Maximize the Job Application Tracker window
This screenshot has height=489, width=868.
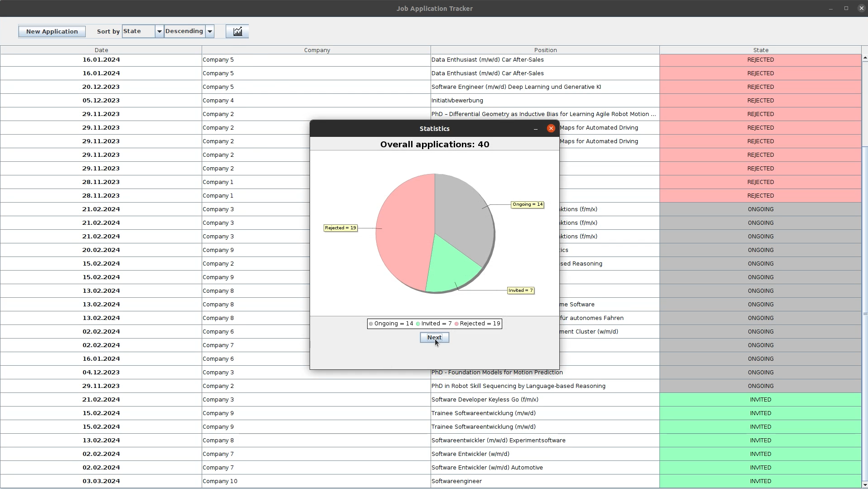coord(846,8)
